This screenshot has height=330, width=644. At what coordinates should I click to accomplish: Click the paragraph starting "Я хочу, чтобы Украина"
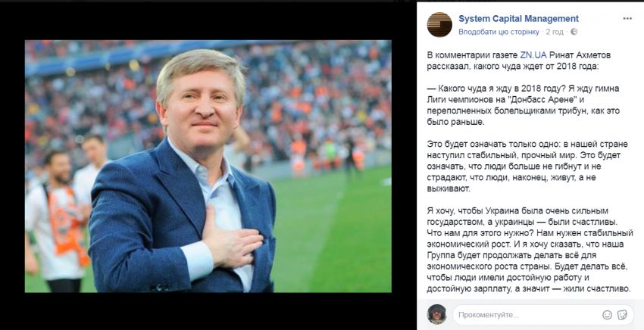pos(530,250)
